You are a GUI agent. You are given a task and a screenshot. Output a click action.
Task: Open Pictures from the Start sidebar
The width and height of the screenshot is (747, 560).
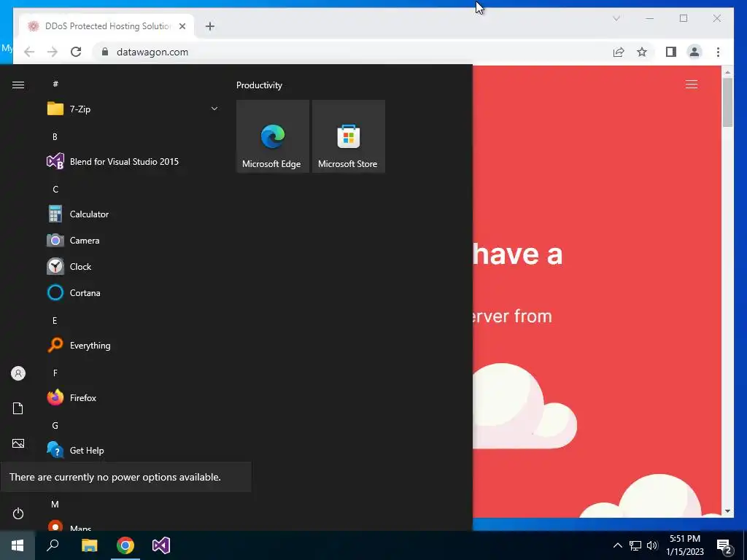(x=18, y=443)
